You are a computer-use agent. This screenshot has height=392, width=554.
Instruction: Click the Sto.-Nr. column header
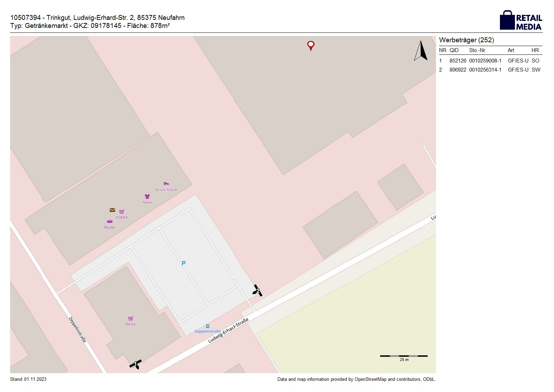pos(478,50)
